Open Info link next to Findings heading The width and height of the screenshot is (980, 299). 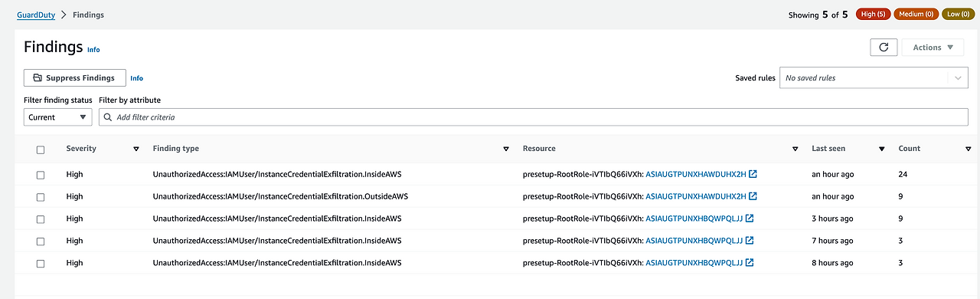coord(93,50)
